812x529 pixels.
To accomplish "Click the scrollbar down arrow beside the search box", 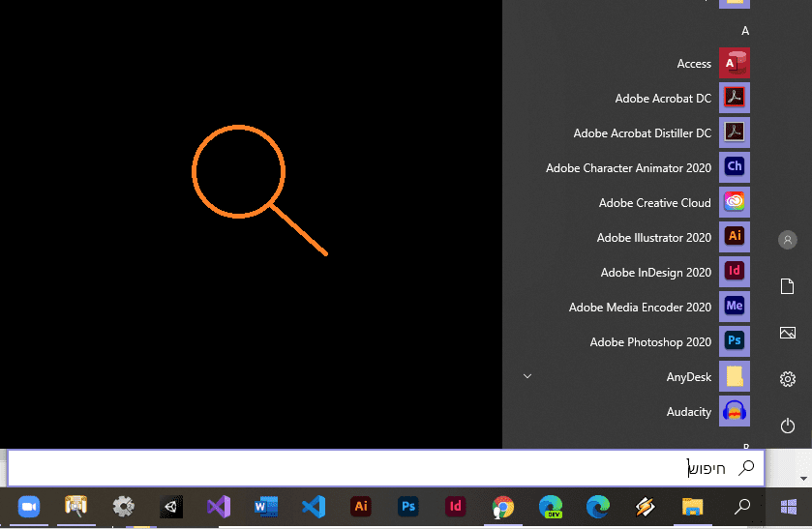I will click(803, 479).
